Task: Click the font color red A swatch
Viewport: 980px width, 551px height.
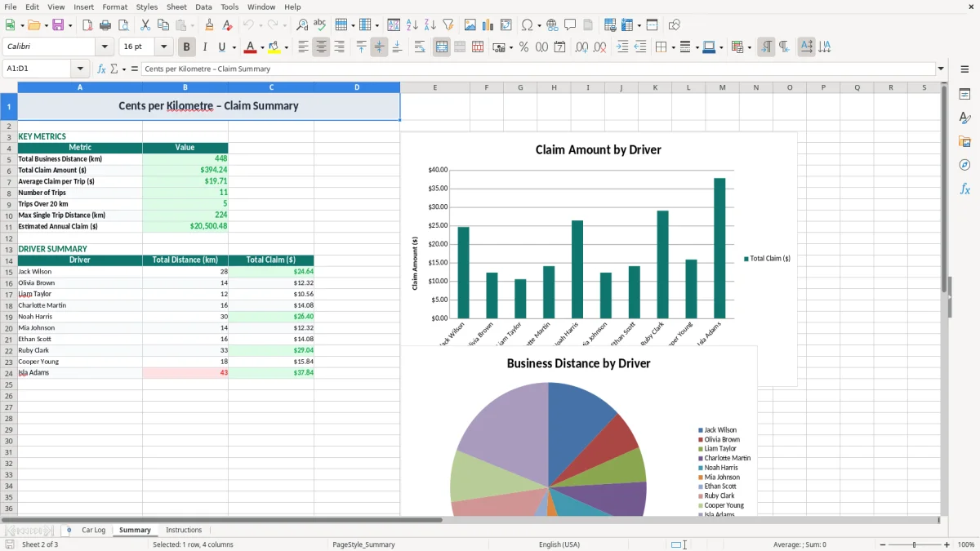Action: point(250,47)
